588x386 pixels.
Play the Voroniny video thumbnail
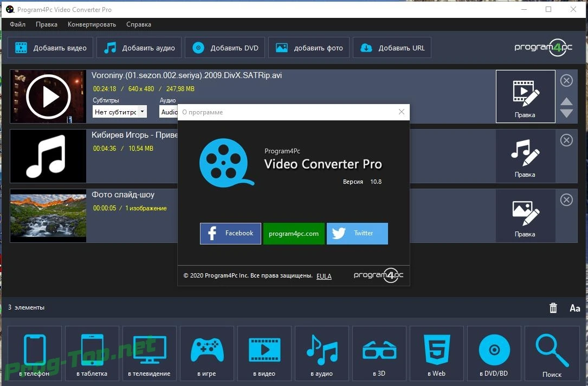tap(48, 97)
